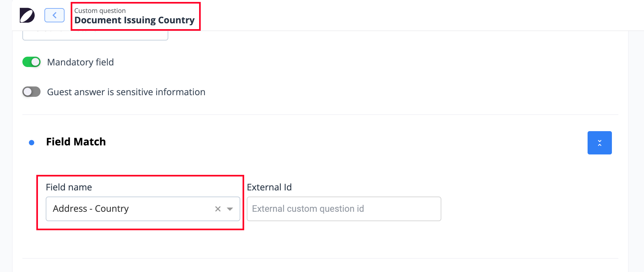Click the partially hidden text box at the top
Viewport: 644px width, 272px height.
pos(95,35)
